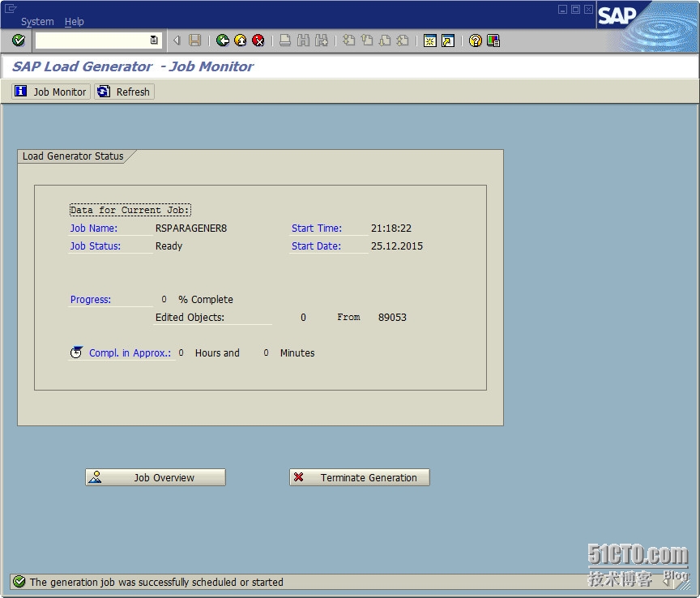
Task: Click the Progress label
Action: click(91, 299)
